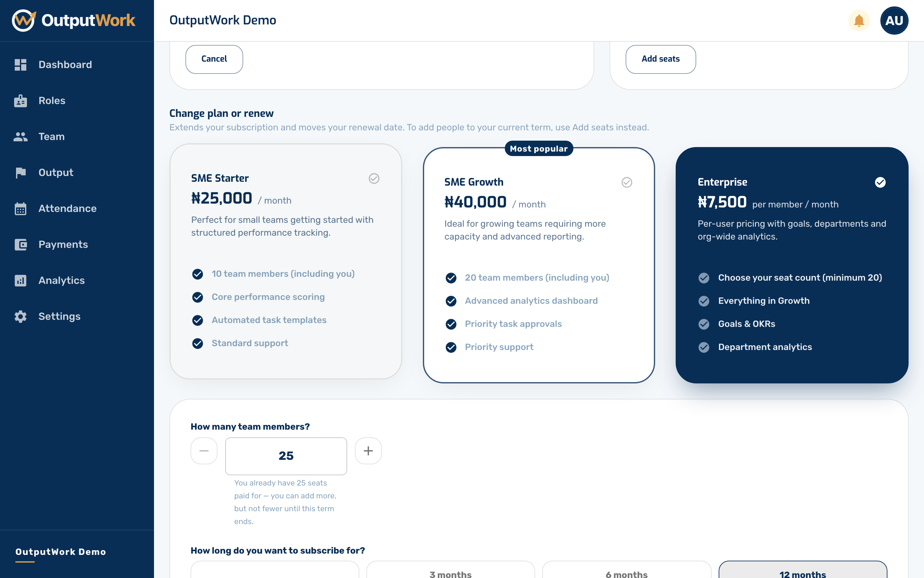Click '20 team members (including you)' text
This screenshot has height=578, width=924.
537,278
